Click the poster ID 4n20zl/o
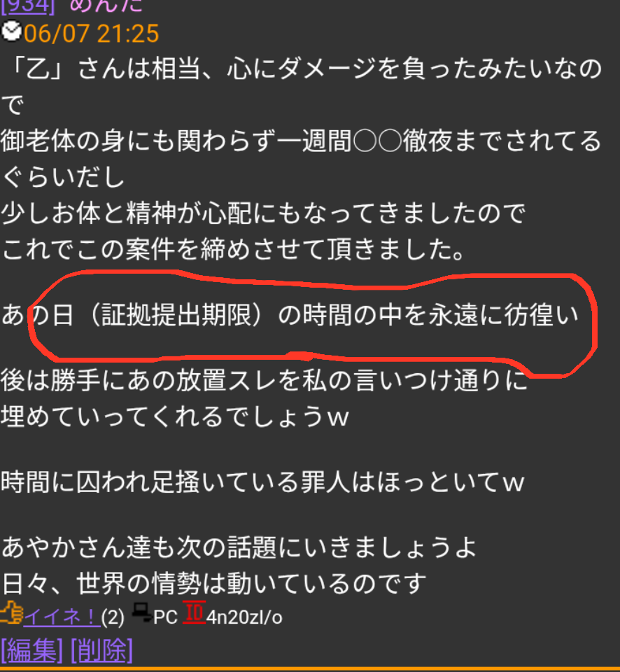Screen dimensions: 620x672 tap(244, 617)
